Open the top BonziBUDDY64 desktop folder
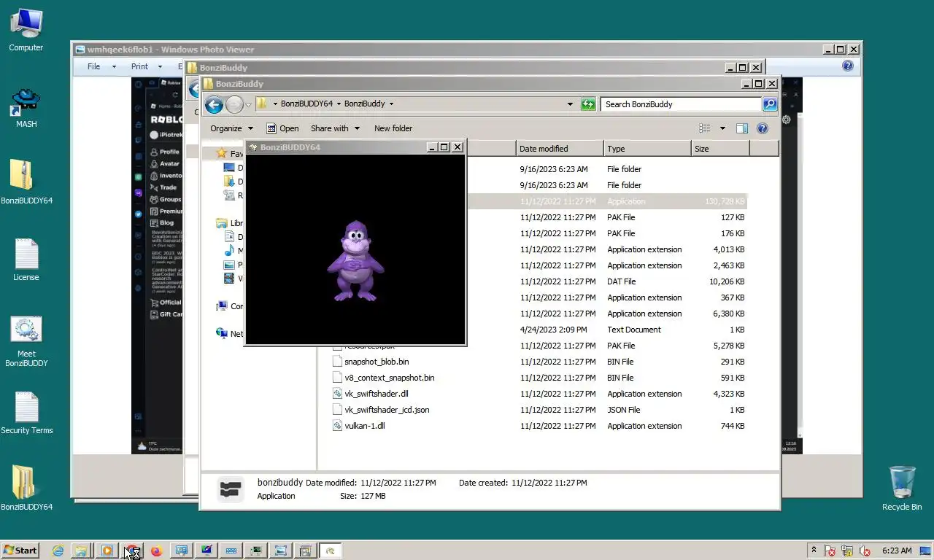Viewport: 934px width, 560px height. coord(26,182)
